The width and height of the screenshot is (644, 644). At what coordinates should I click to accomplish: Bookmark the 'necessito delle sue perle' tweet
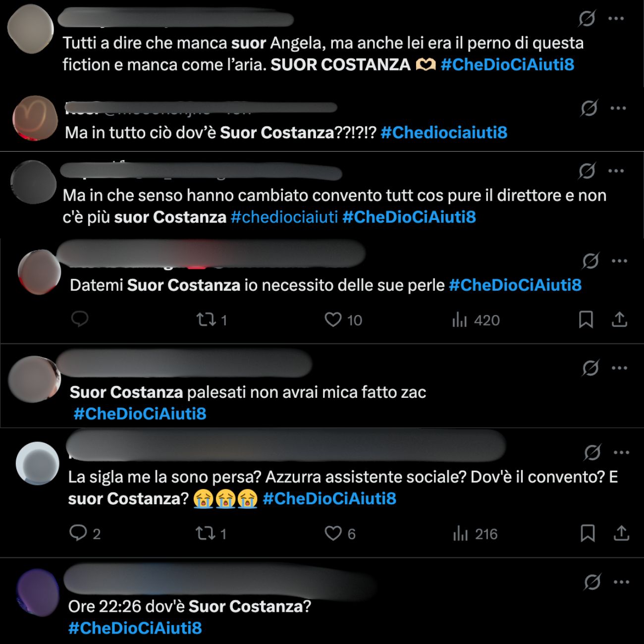[x=586, y=320]
